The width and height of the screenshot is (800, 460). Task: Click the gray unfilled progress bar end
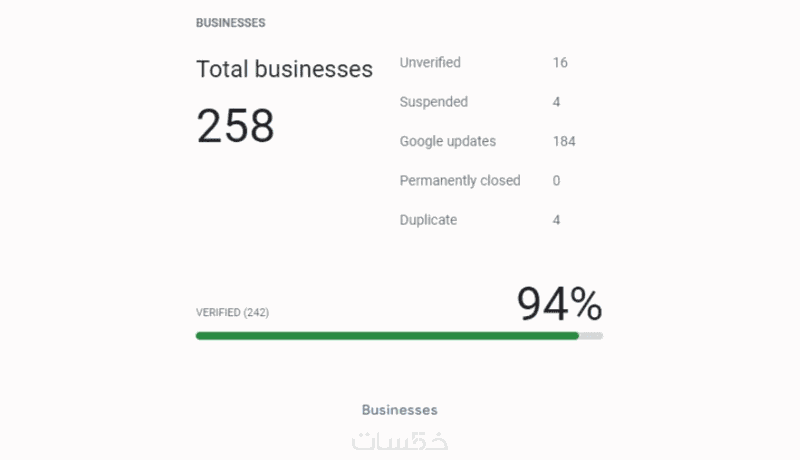[x=591, y=336]
